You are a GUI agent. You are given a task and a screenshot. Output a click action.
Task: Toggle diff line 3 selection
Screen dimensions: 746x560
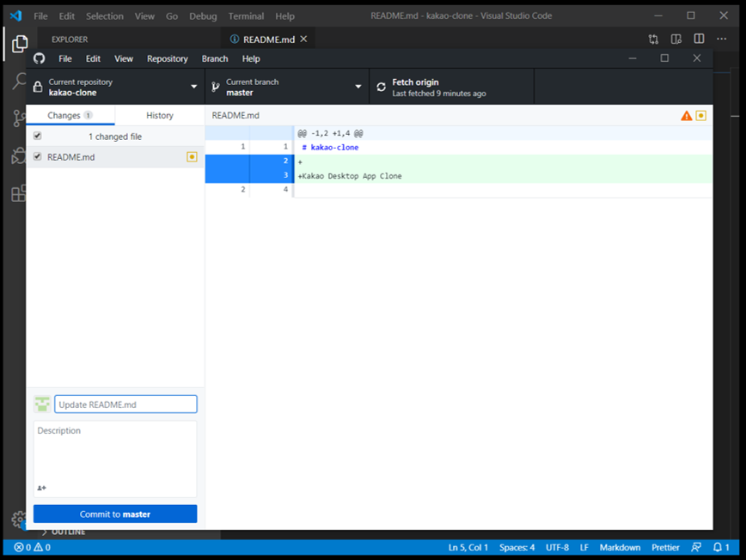(x=249, y=175)
